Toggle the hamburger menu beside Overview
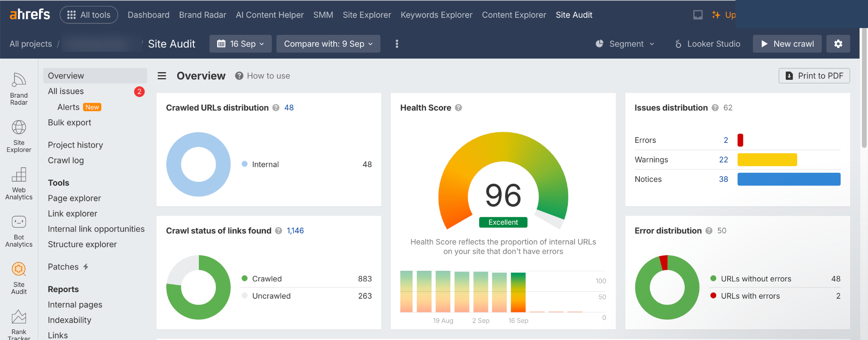This screenshot has width=868, height=340. [162, 76]
